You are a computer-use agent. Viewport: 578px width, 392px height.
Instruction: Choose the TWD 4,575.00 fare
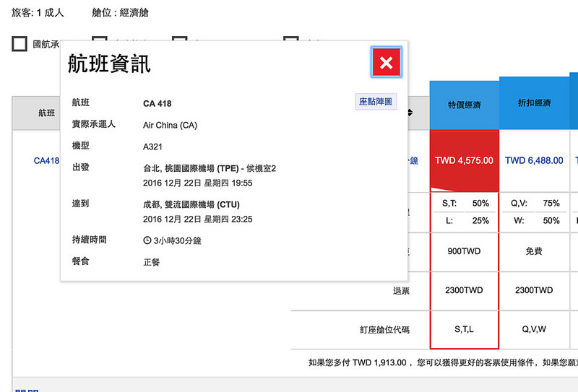point(464,160)
